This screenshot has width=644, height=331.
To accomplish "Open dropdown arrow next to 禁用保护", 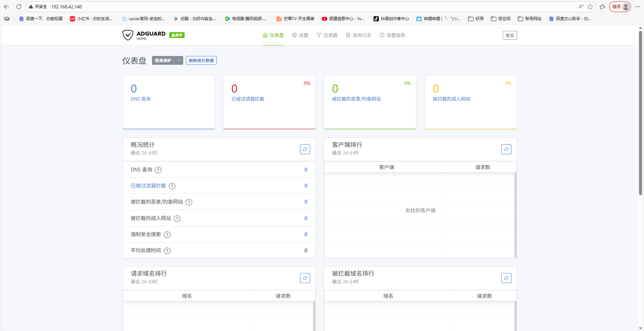I will (x=178, y=60).
